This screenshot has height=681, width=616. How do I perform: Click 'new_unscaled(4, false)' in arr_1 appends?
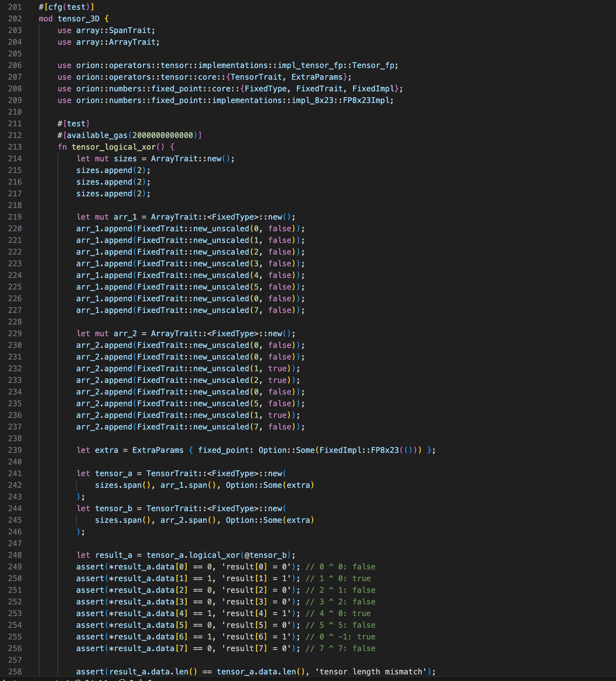tap(245, 275)
